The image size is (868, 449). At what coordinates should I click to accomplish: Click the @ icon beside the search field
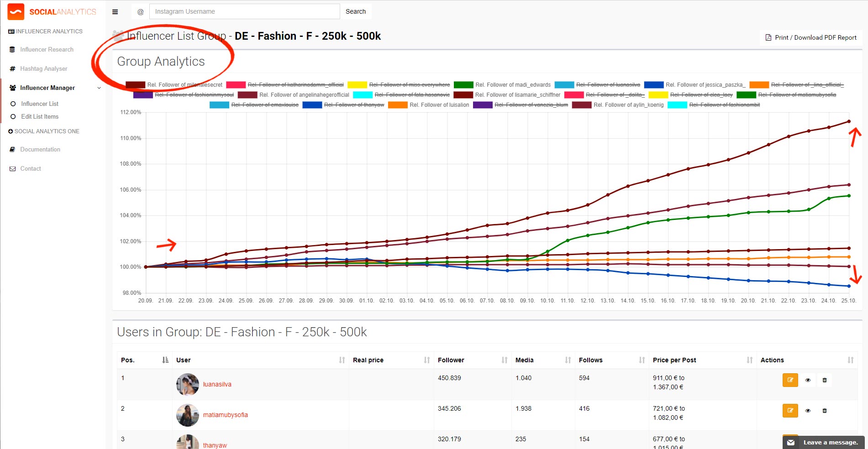pyautogui.click(x=140, y=11)
